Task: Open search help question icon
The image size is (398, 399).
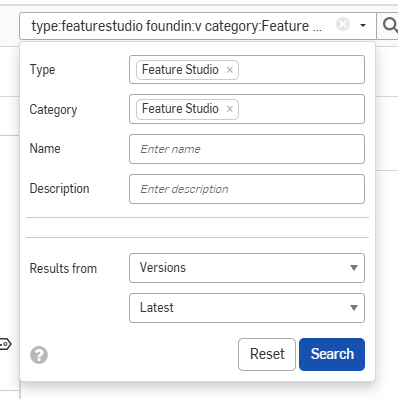Action: click(x=39, y=355)
